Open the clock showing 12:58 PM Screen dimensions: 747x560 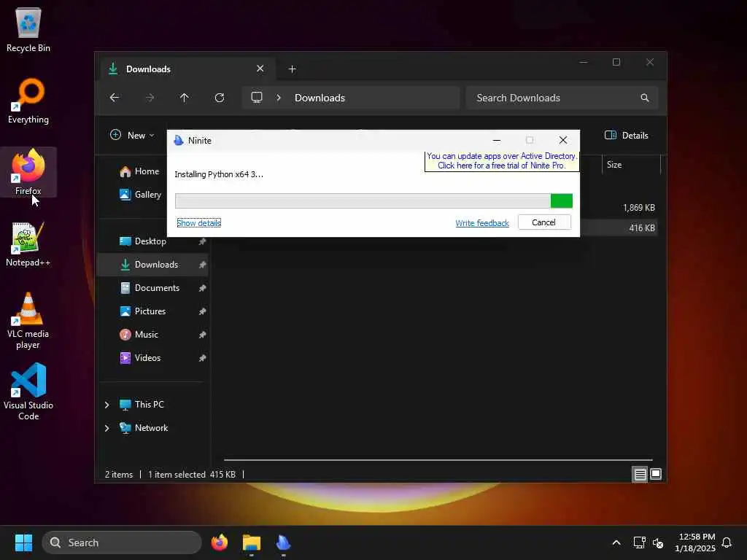(x=695, y=542)
